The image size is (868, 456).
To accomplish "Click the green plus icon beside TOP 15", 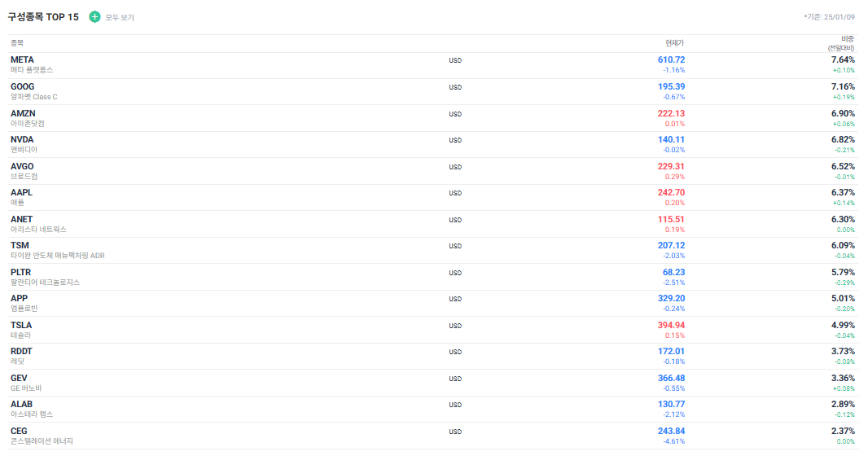I will 94,17.
